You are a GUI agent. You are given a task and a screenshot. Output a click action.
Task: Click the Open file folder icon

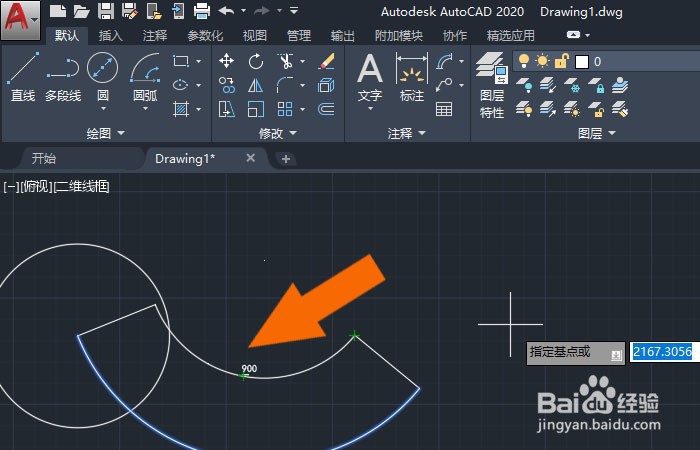click(x=81, y=11)
